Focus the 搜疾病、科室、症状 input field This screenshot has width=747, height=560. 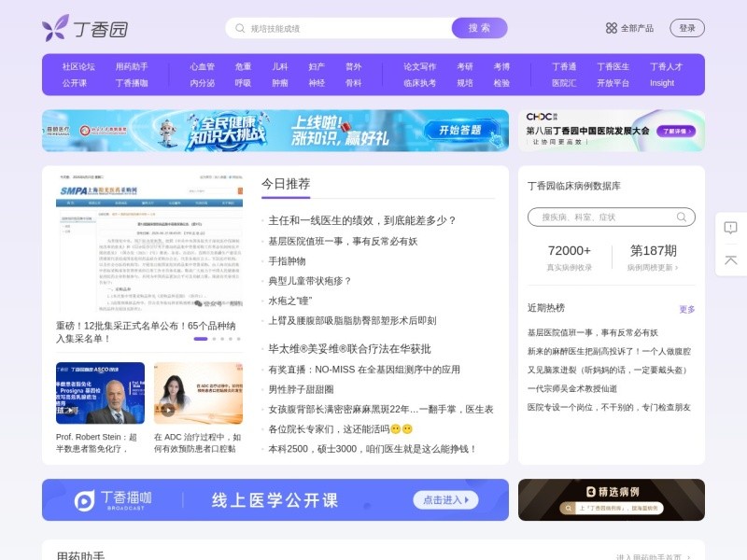click(612, 217)
